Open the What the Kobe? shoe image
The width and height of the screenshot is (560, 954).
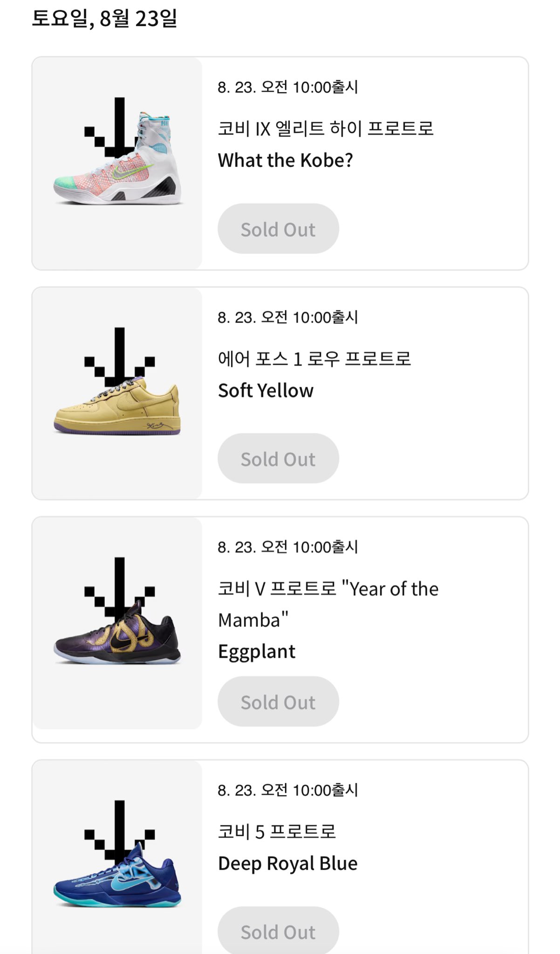(x=117, y=158)
